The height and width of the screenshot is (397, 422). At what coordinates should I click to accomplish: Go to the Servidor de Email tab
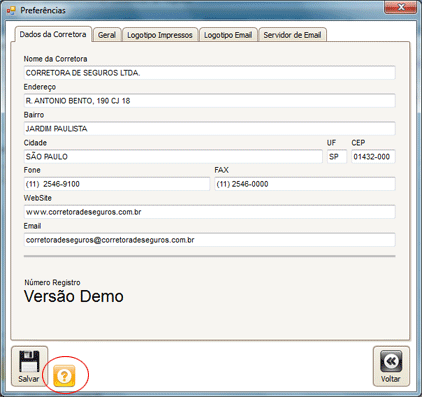pyautogui.click(x=292, y=35)
